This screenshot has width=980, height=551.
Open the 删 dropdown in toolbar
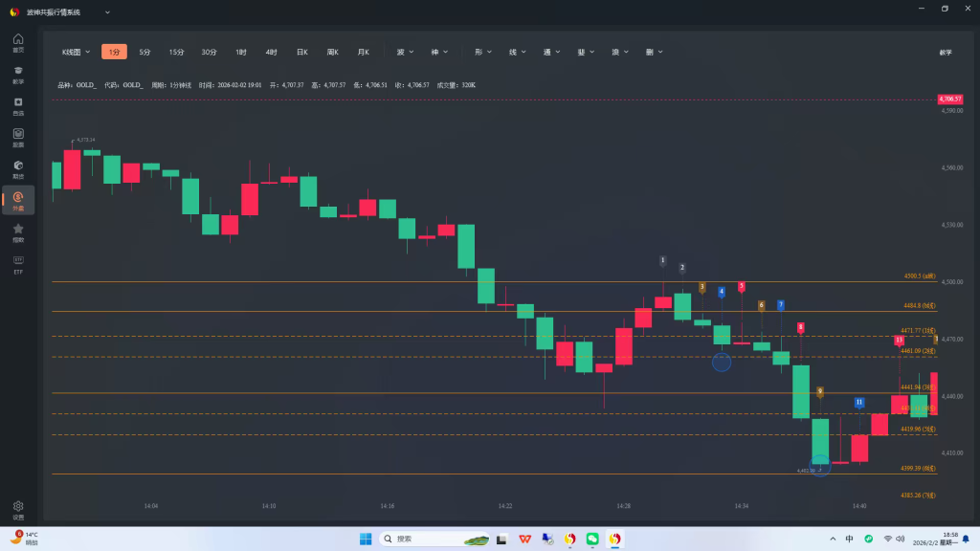tap(653, 52)
